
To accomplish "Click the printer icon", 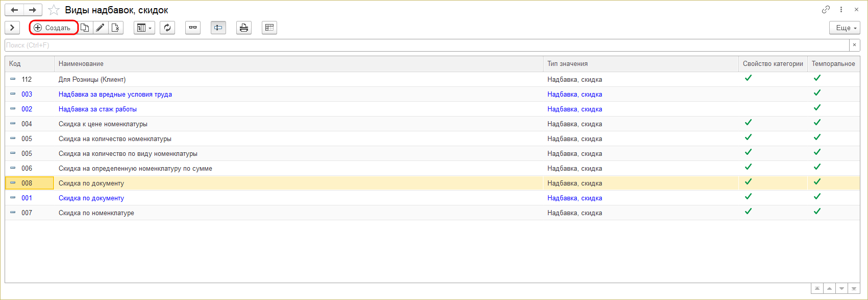I will click(x=244, y=28).
